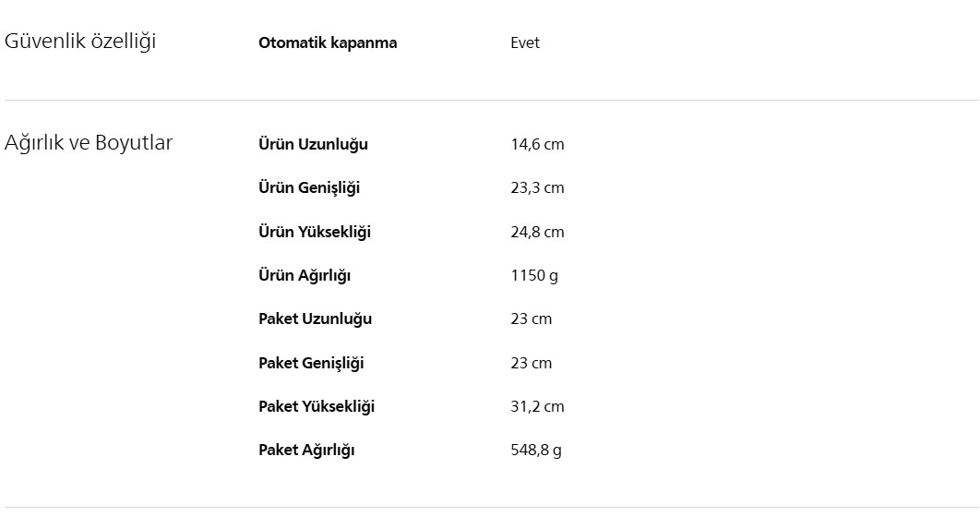Select the 23,3 cm value
Screen dimensions: 980x517
point(537,187)
